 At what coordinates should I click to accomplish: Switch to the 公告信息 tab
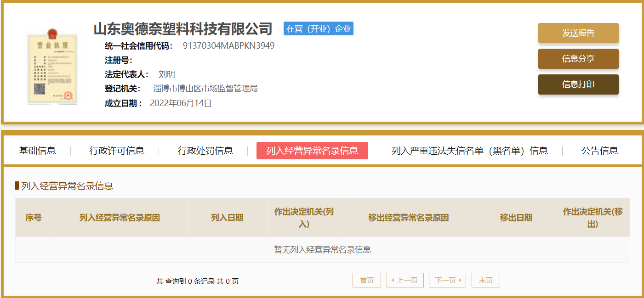pos(600,151)
